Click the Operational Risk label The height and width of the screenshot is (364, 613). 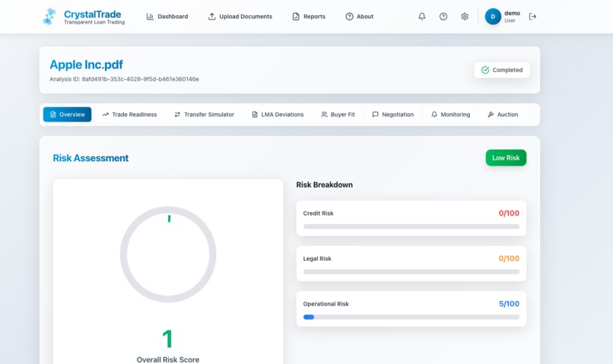tap(326, 304)
